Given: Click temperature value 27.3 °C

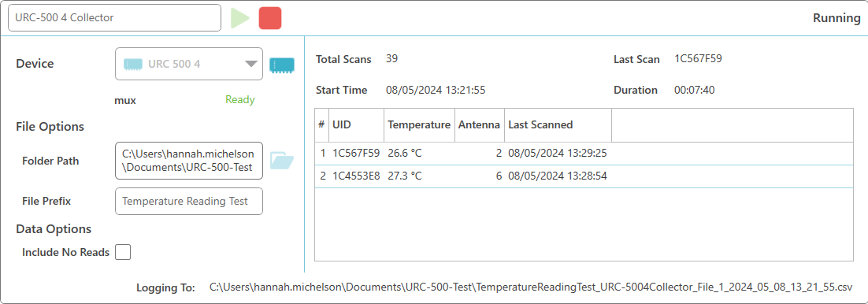Looking at the screenshot, I should (405, 176).
